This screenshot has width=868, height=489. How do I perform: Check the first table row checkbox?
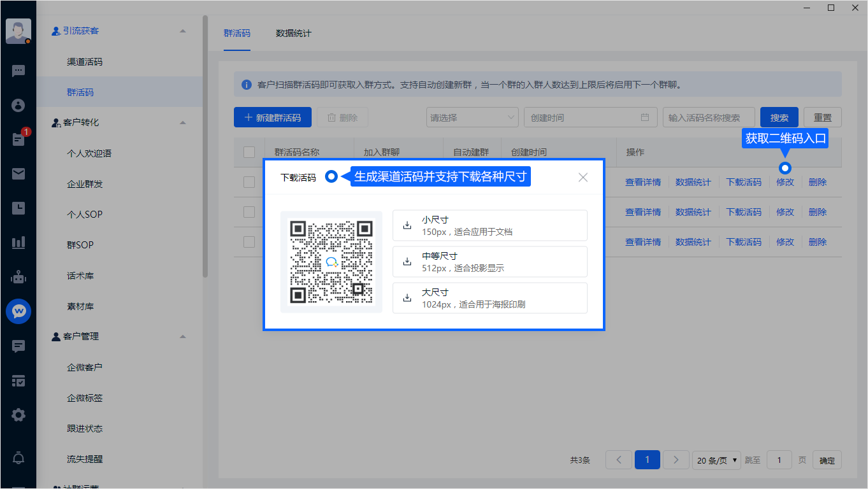(249, 182)
